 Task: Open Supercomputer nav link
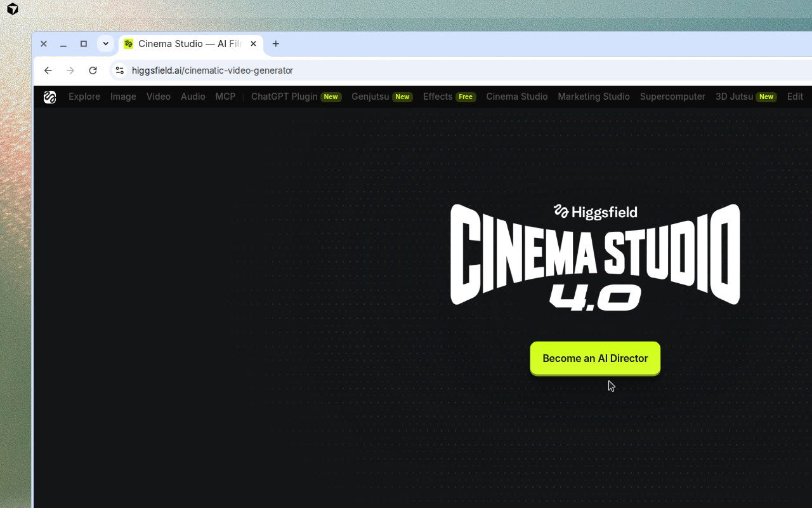(672, 97)
